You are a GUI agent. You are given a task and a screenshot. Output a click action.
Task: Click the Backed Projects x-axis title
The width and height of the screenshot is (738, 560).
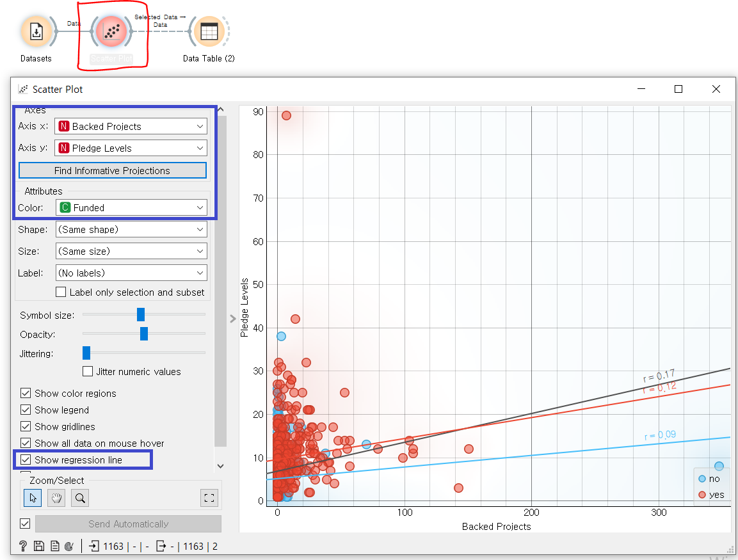point(497,526)
